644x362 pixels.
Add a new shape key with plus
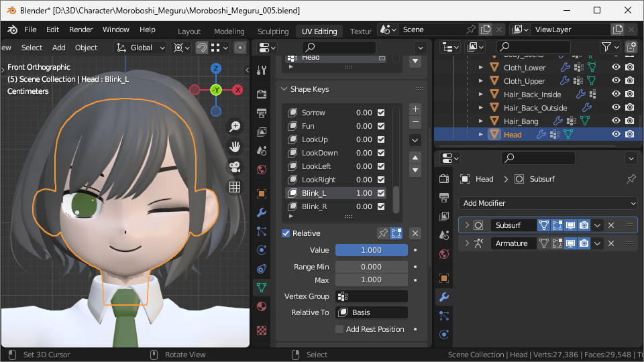pos(415,109)
